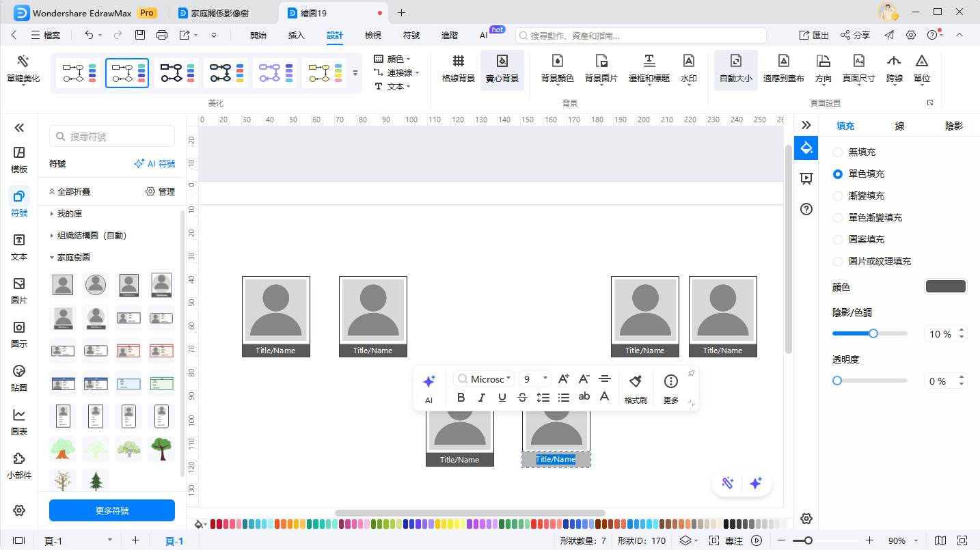Click the One-click Beautify (單鍵美化) icon
Viewport: 980px width, 550px height.
23,62
